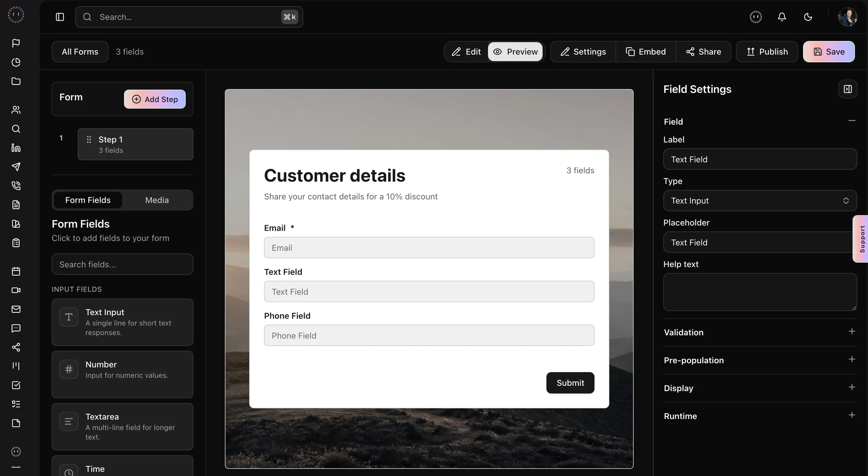The height and width of the screenshot is (476, 868).
Task: Open the phone call icon in sidebar
Action: click(x=16, y=186)
